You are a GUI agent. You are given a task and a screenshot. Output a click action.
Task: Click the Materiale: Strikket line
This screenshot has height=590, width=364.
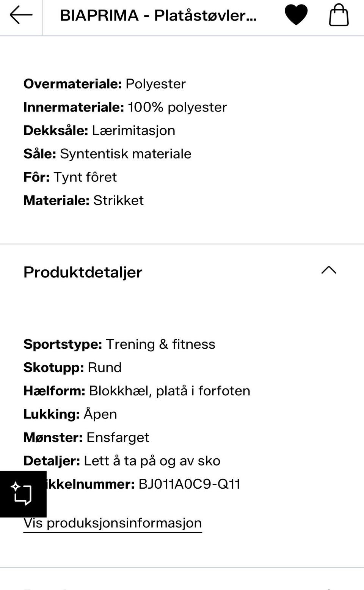tap(83, 200)
